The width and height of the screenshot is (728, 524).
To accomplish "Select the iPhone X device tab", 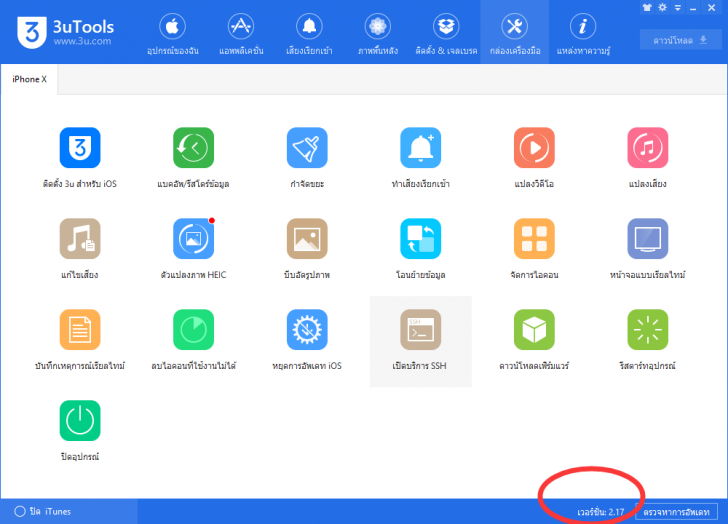I will pyautogui.click(x=29, y=79).
